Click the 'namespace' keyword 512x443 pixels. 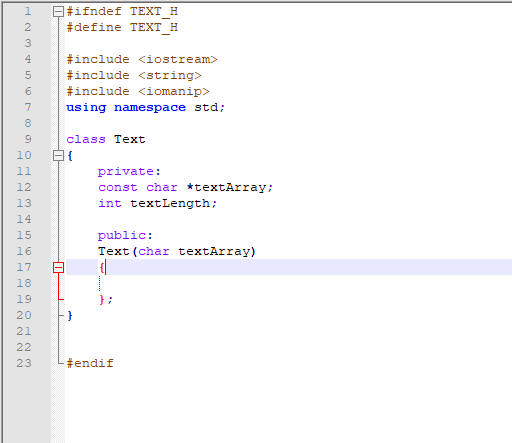[x=150, y=108]
